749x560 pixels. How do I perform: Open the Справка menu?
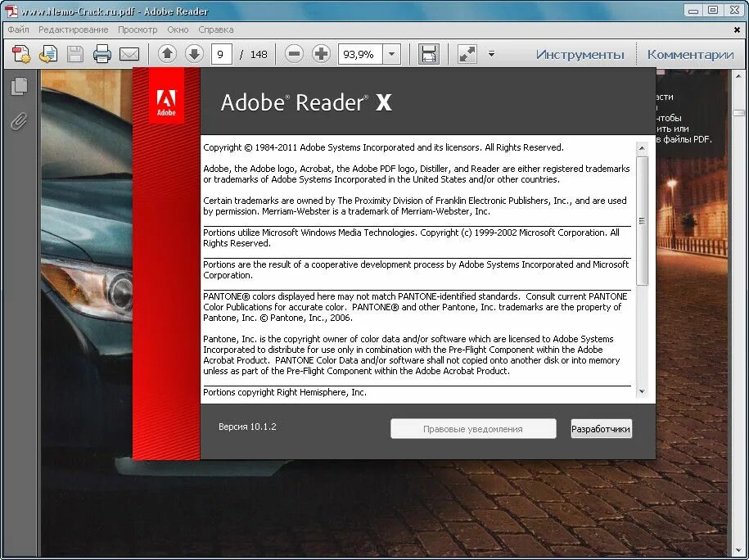point(216,29)
